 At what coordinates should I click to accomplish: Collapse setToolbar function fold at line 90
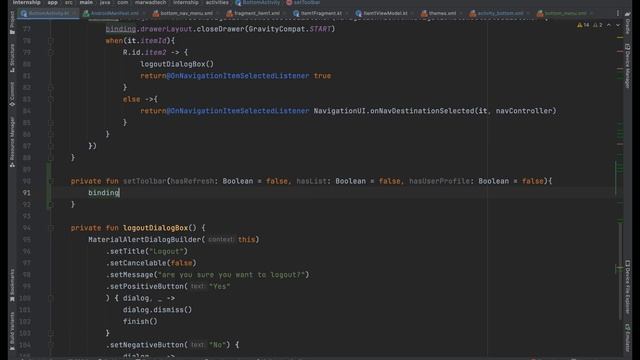[x=51, y=181]
